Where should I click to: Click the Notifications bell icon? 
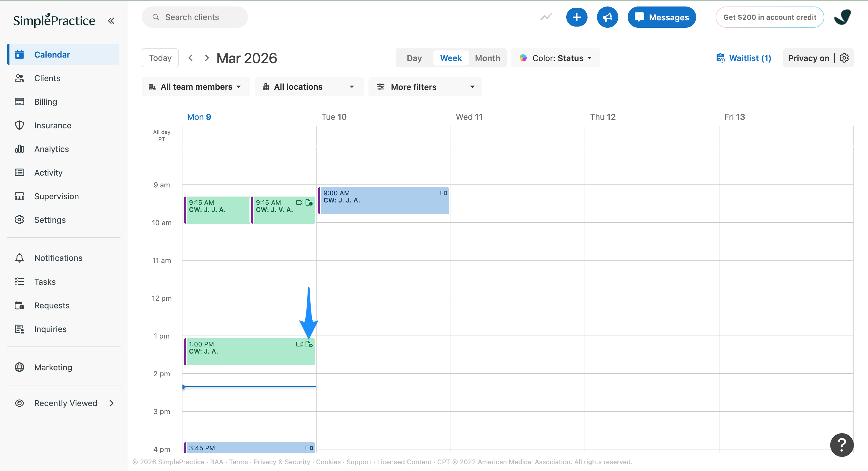pyautogui.click(x=19, y=258)
